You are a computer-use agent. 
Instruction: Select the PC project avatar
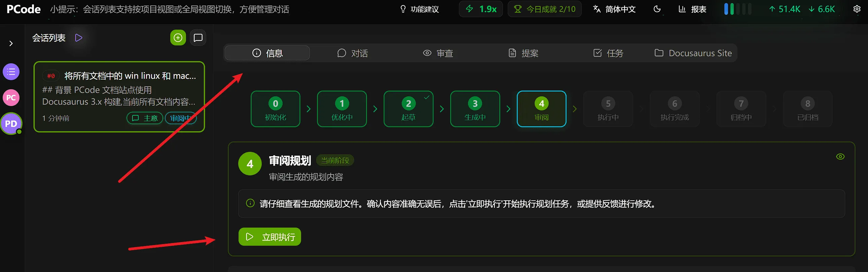(x=11, y=98)
